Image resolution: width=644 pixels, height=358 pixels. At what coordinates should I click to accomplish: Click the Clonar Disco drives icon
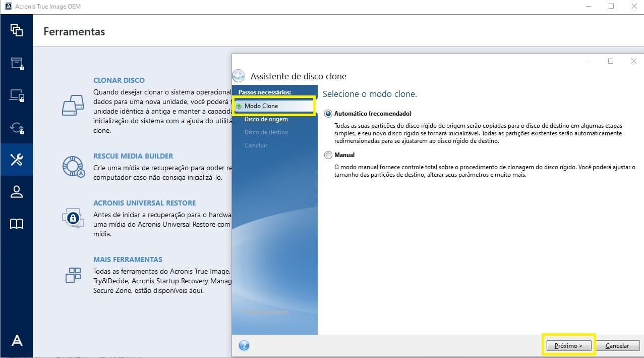pos(74,106)
